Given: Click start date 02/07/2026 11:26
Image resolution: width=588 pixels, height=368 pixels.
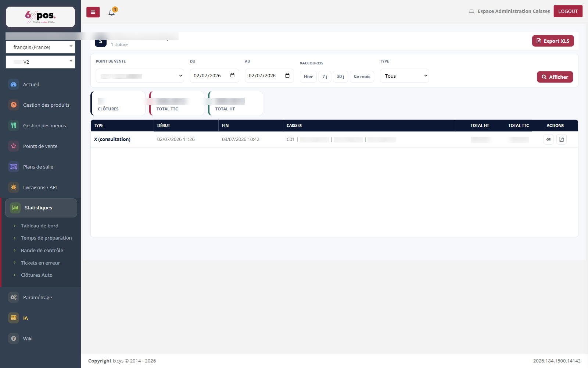Looking at the screenshot, I should 176,139.
